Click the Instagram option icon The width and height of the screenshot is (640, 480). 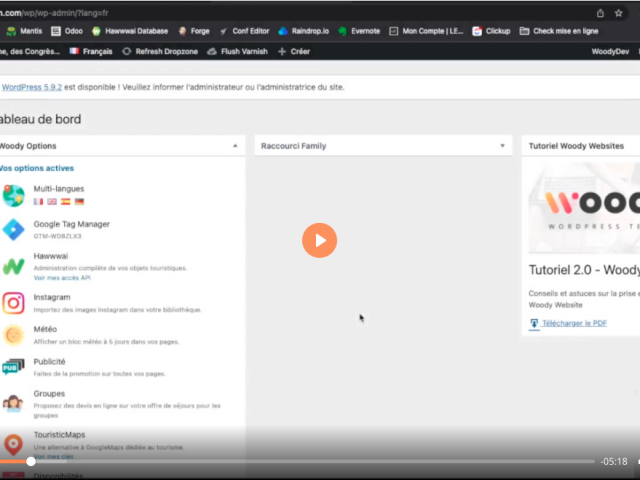13,303
